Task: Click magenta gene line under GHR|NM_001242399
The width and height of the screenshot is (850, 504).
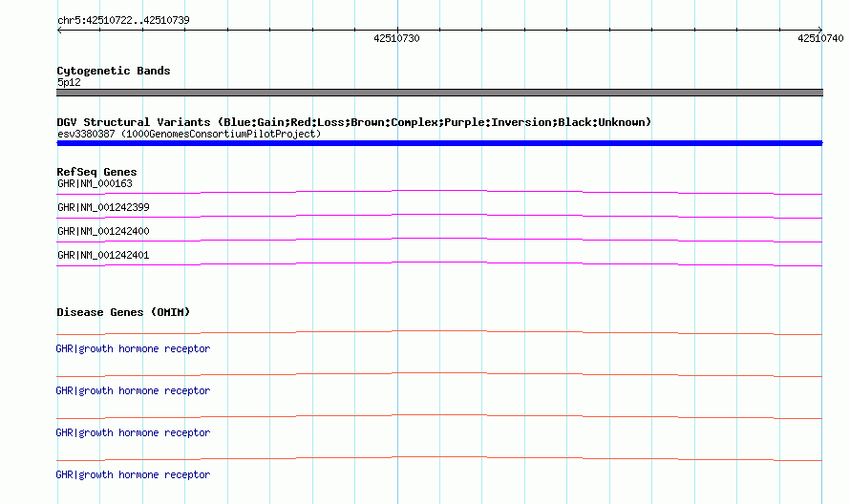Action: click(439, 216)
